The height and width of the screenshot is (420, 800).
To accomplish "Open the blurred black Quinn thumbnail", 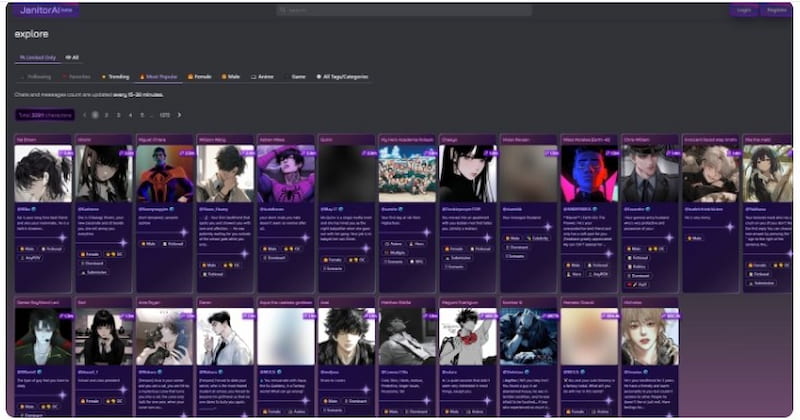I will (x=346, y=174).
